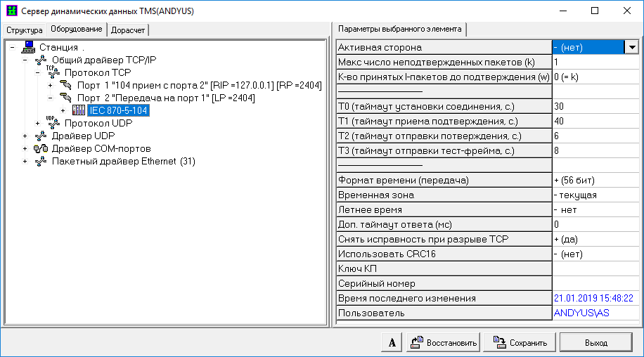Expand the Драйвер UDP tree node
The height and width of the screenshot is (357, 644).
(x=25, y=136)
